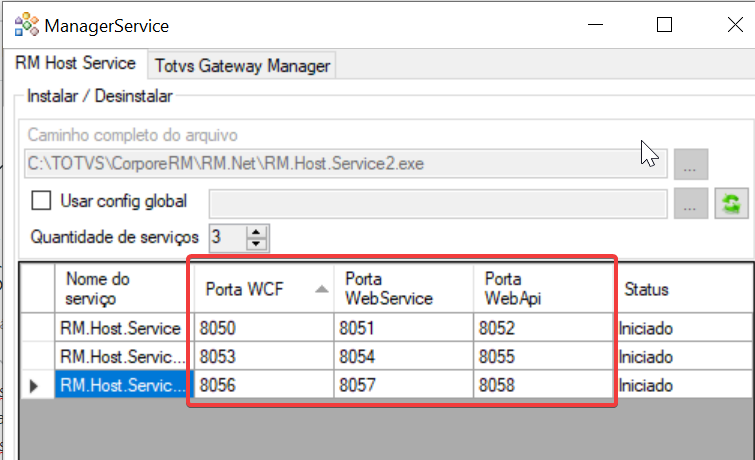Click the green refresh icon button
755x460 pixels.
point(731,203)
